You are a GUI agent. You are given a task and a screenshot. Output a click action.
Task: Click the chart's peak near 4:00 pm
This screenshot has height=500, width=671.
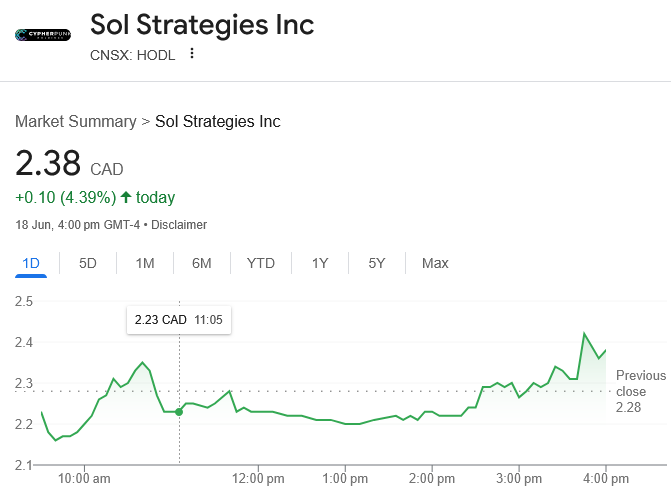[583, 334]
